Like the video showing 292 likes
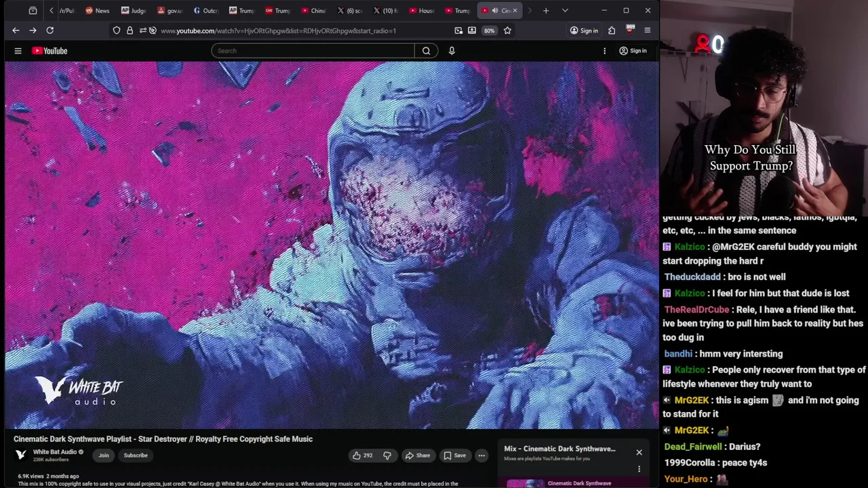Viewport: 868px width, 488px height. pos(362,455)
